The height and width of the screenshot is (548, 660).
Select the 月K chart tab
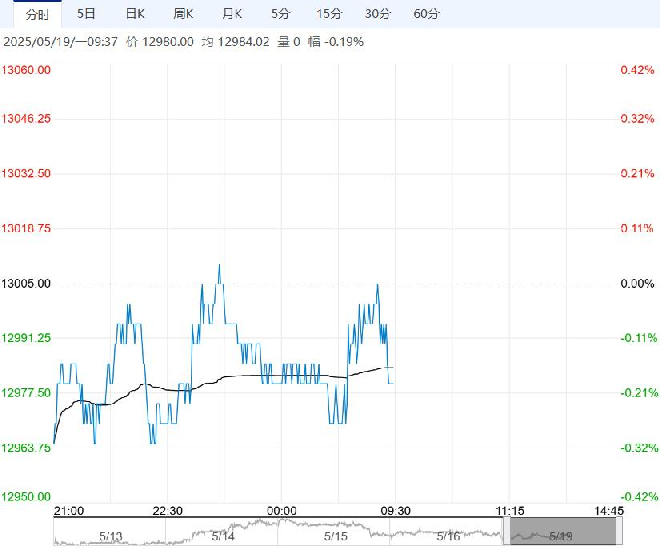(232, 14)
